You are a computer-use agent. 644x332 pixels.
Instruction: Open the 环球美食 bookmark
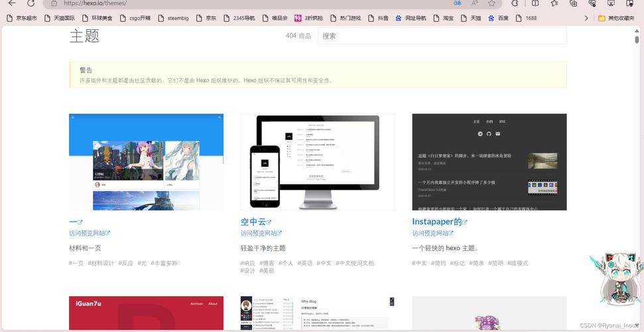pyautogui.click(x=97, y=18)
